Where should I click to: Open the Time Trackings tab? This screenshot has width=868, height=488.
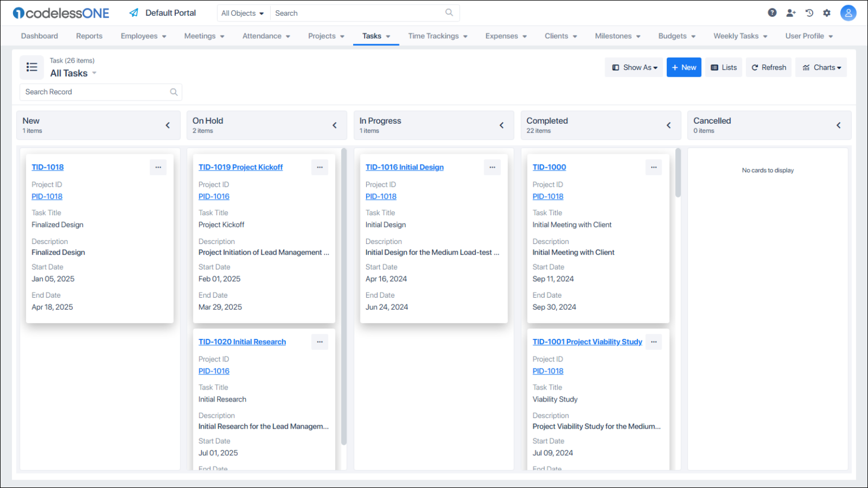click(438, 36)
